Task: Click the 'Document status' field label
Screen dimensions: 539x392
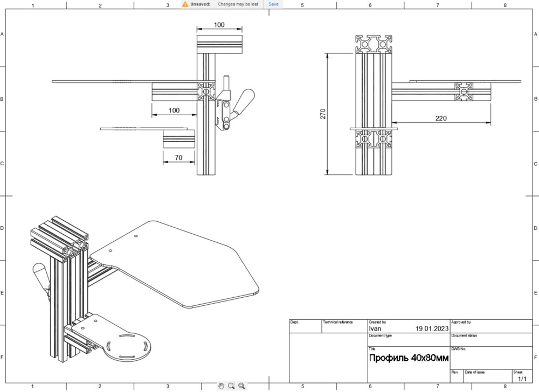Action: coord(464,335)
